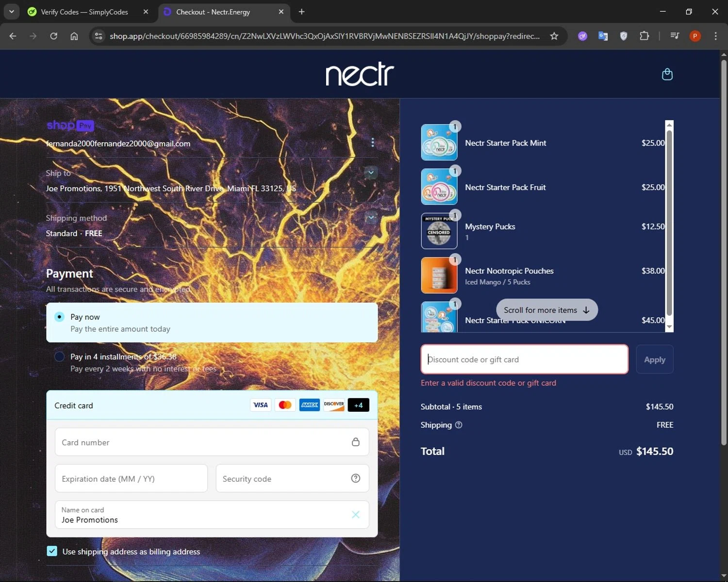The height and width of the screenshot is (582, 728).
Task: Click the Name on card field
Action: pyautogui.click(x=212, y=515)
